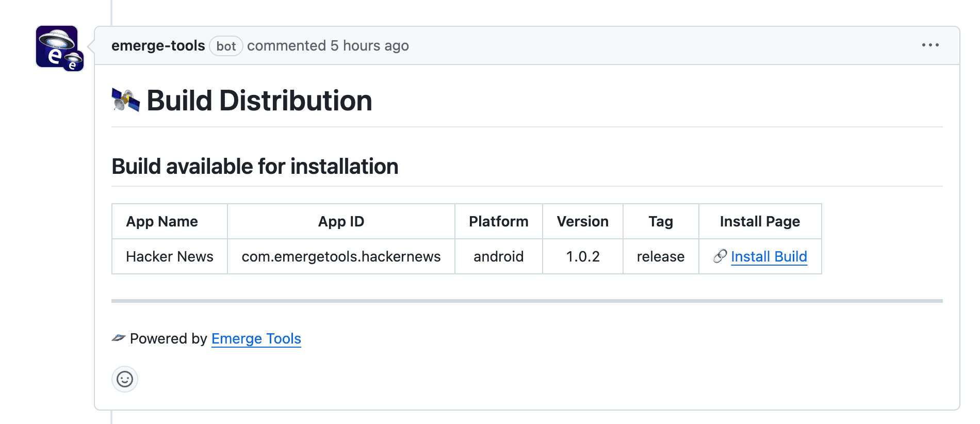Click the satellite emoji beside Build Distribution
This screenshot has width=980, height=424.
126,100
